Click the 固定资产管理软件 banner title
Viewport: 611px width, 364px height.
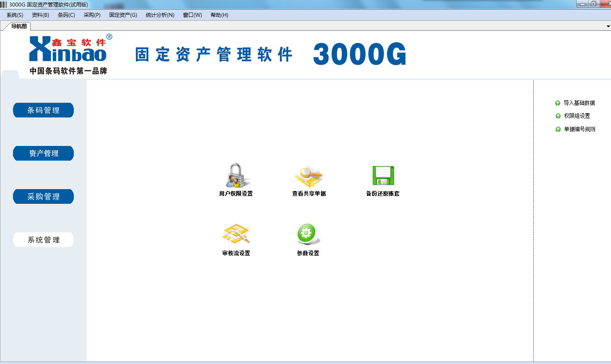pos(214,55)
